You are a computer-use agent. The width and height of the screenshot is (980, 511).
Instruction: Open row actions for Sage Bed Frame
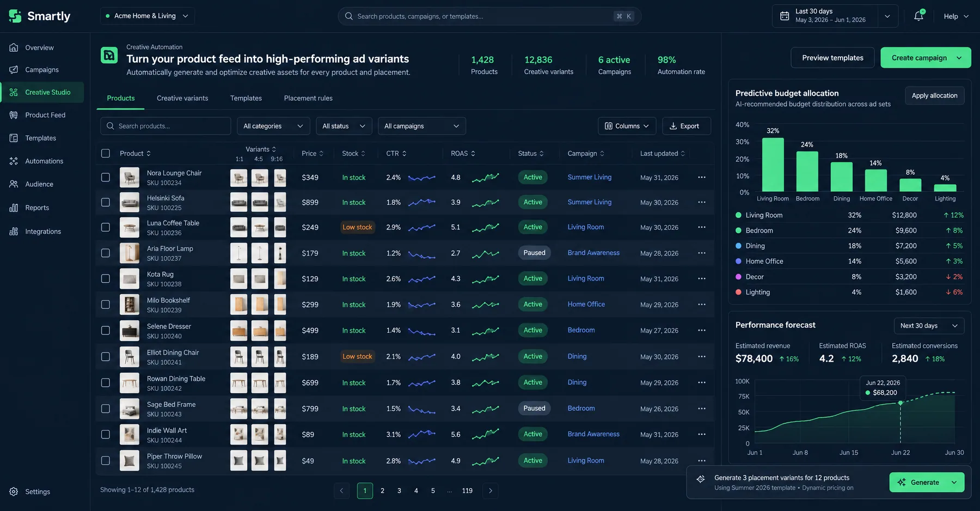tap(702, 409)
